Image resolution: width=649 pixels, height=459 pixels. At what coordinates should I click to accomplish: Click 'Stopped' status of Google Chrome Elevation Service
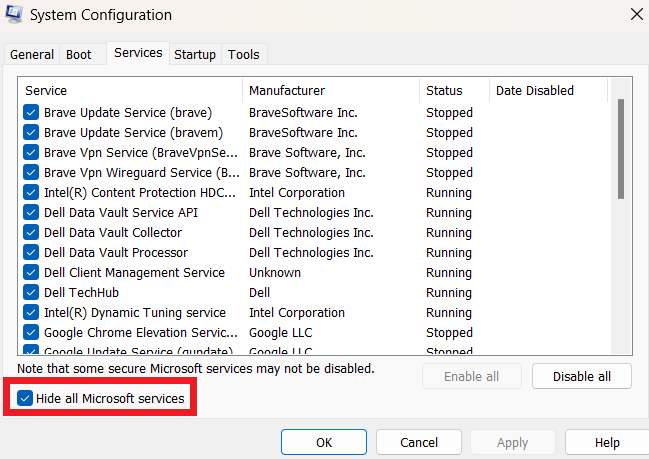click(x=449, y=333)
